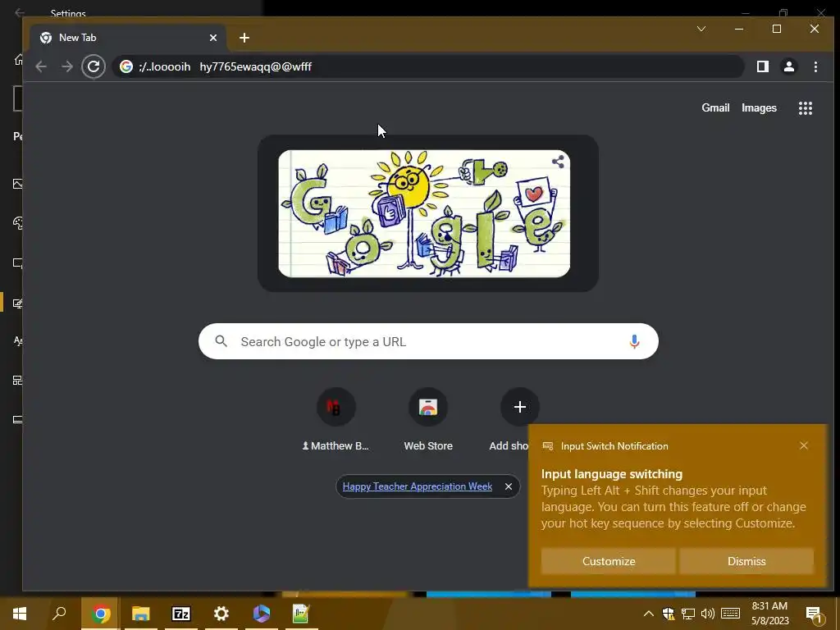The width and height of the screenshot is (840, 630).
Task: Reload the page in Chrome
Action: [94, 66]
